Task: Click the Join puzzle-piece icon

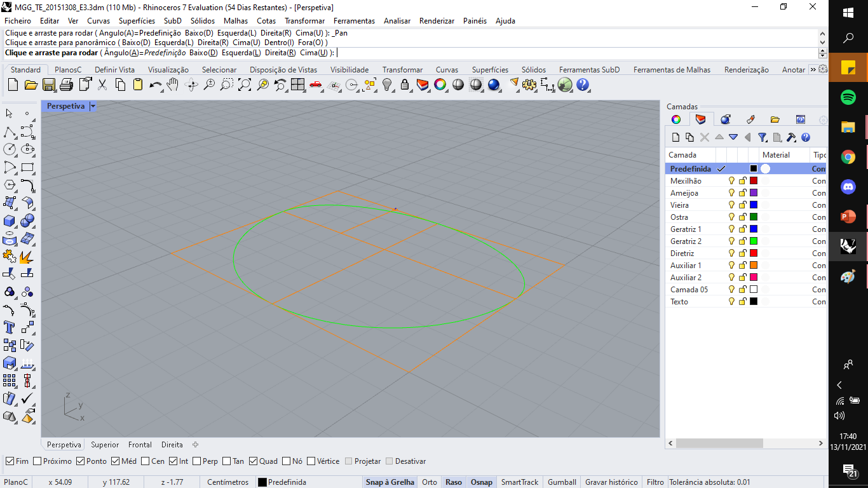Action: pos(10,256)
